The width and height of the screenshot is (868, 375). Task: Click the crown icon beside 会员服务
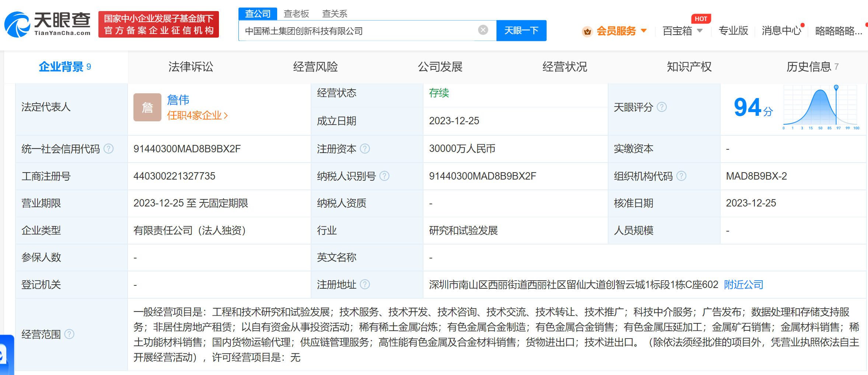(x=587, y=31)
